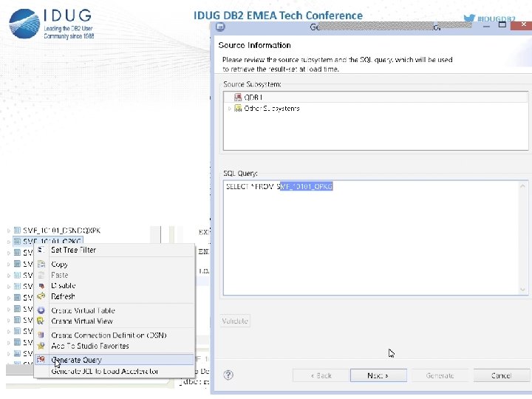Screen dimensions: 532x399
Task: Click the highlighted table name in SQL query
Action: coord(307,186)
